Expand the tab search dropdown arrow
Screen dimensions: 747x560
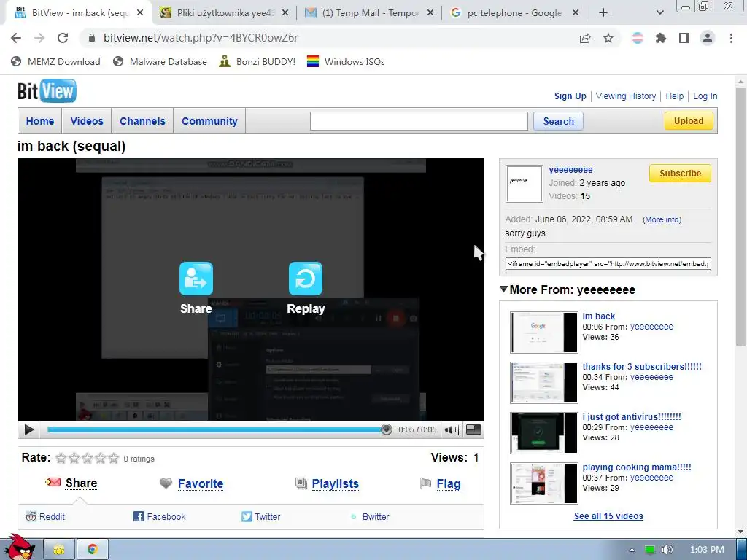tap(659, 13)
